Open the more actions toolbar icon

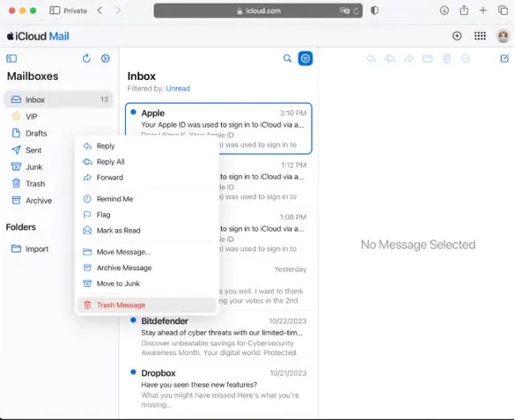point(465,59)
